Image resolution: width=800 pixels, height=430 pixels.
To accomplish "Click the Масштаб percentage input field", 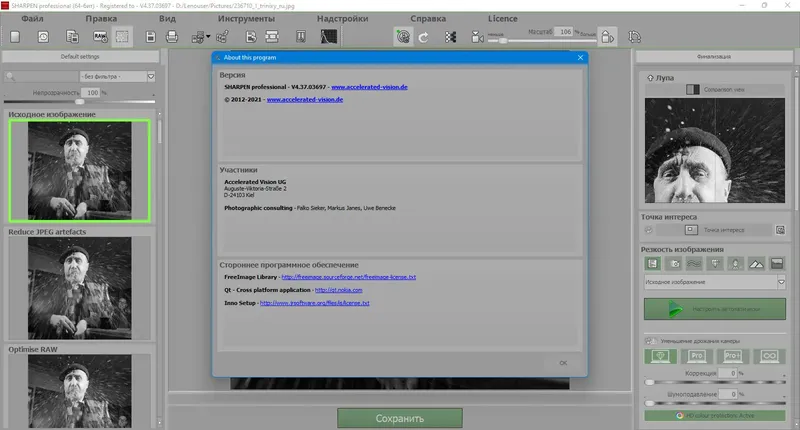I will click(x=564, y=32).
